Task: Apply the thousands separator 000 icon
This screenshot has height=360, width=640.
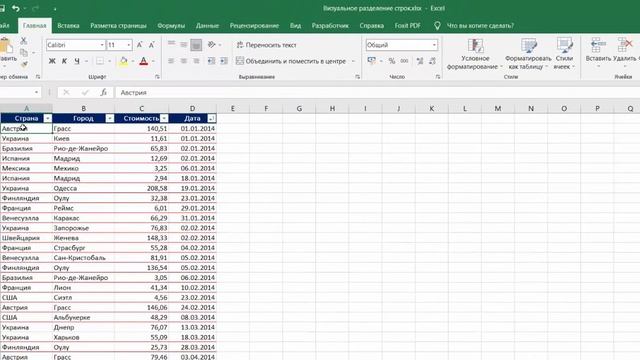Action: pos(404,61)
